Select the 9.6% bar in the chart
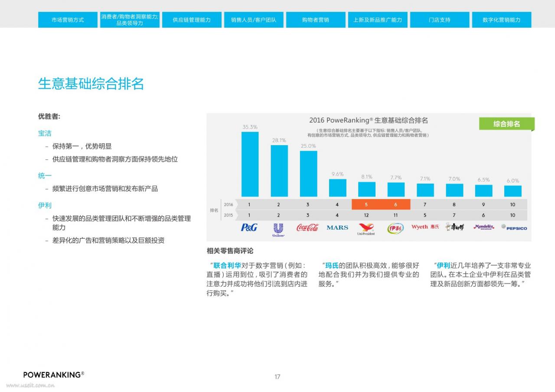This screenshot has width=555, height=392. click(x=338, y=188)
